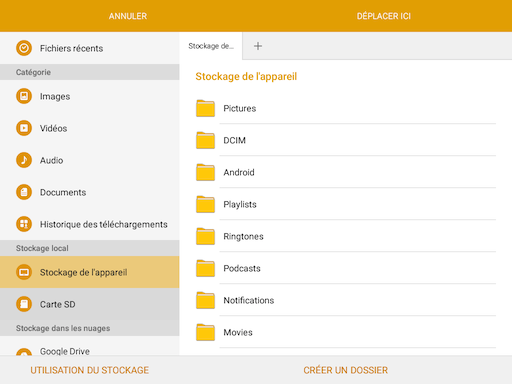
Task: Click the DCIM folder name
Action: (x=234, y=140)
